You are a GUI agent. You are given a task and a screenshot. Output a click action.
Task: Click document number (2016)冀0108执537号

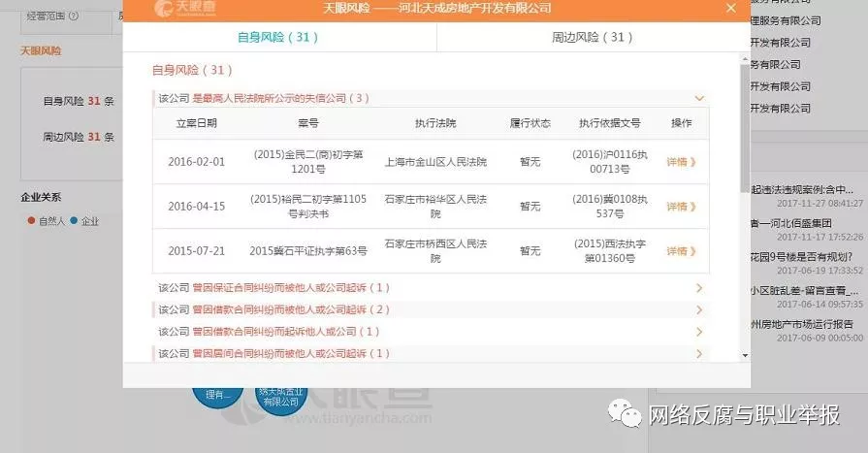pyautogui.click(x=609, y=206)
